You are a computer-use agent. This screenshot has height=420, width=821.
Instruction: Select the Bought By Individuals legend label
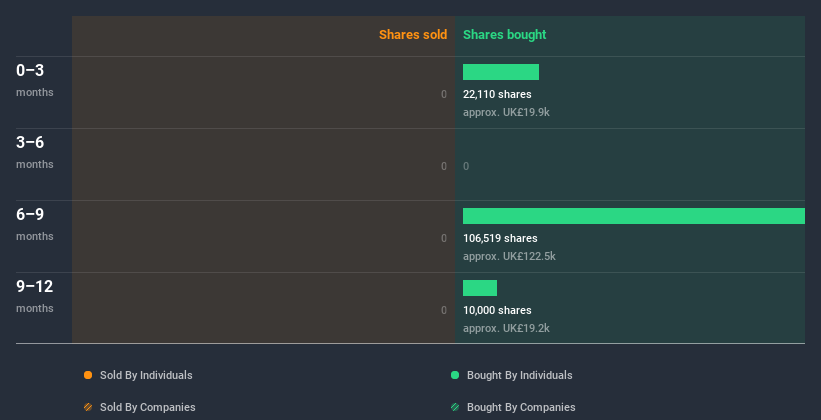tap(519, 375)
